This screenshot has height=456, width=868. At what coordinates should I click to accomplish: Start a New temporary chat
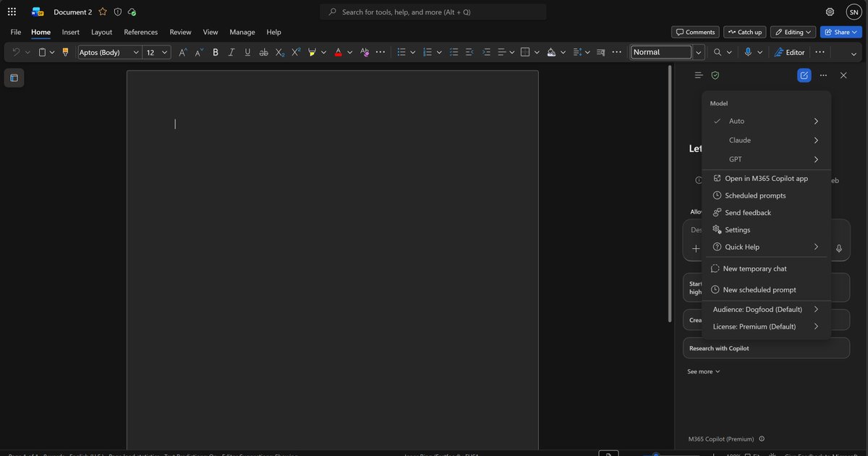tap(767, 269)
